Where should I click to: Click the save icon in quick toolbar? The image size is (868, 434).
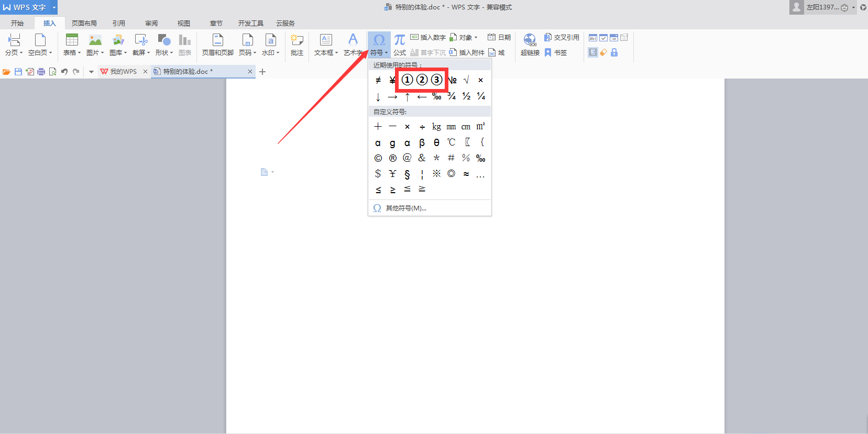click(18, 72)
